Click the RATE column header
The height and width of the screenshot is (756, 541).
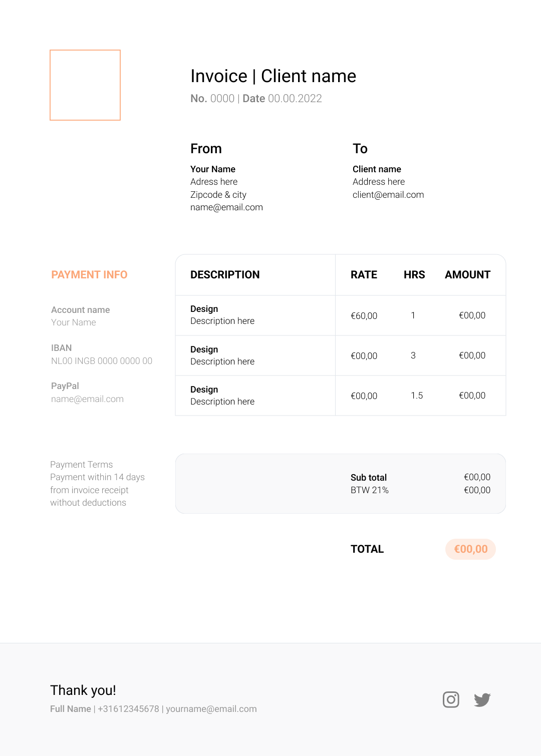click(364, 275)
